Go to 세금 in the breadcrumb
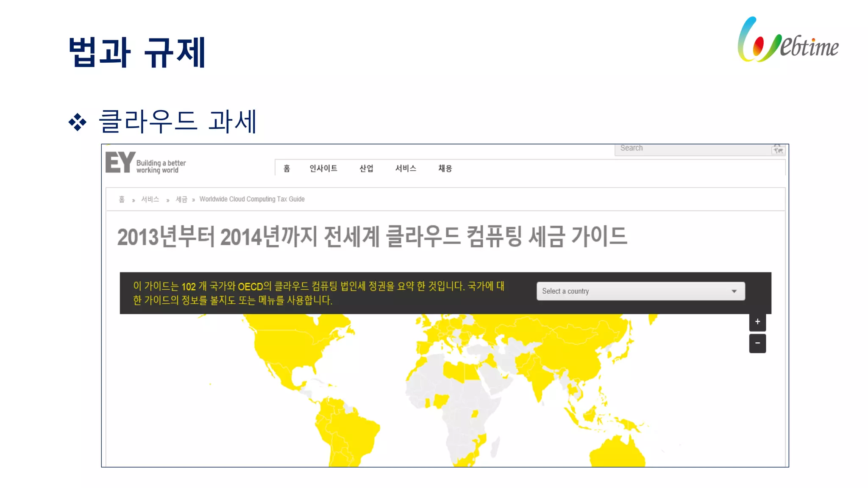The height and width of the screenshot is (488, 868). click(181, 199)
